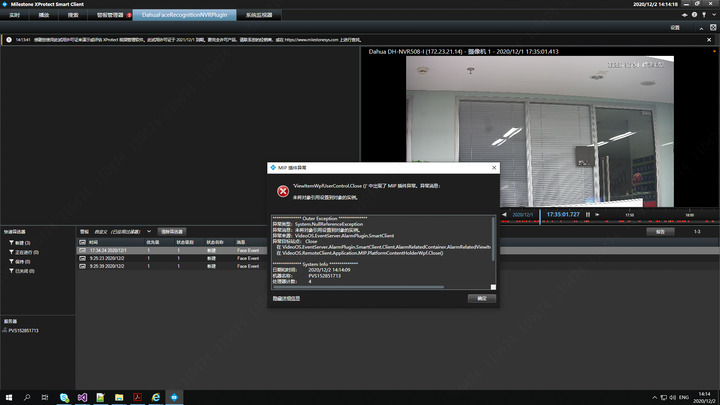Select the 正在进行 (0) quick filter
The width and height of the screenshot is (720, 405).
click(26, 252)
